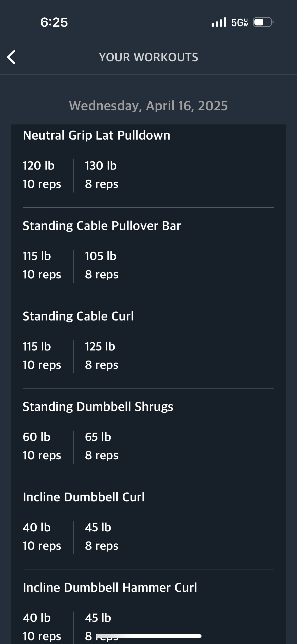Select the 120 lb lat pulldown set
Image resolution: width=297 pixels, height=644 pixels.
42,175
